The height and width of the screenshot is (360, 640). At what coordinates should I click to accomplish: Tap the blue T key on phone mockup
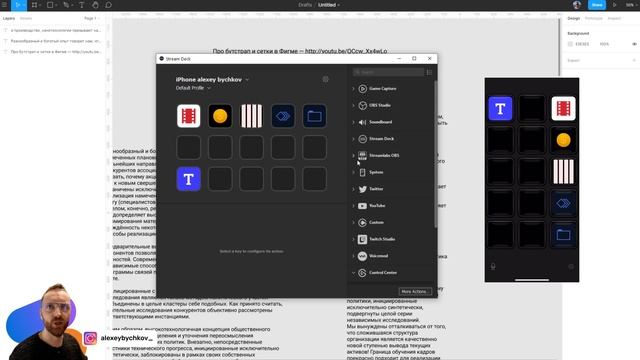(x=500, y=109)
